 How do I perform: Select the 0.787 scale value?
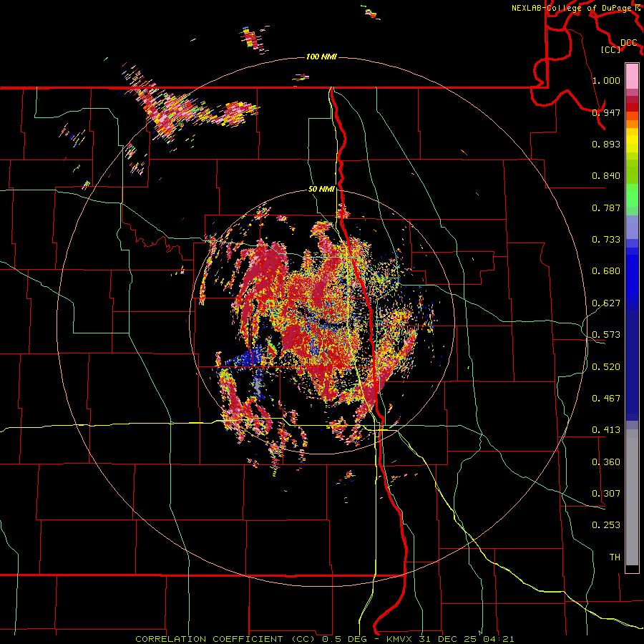pos(606,208)
